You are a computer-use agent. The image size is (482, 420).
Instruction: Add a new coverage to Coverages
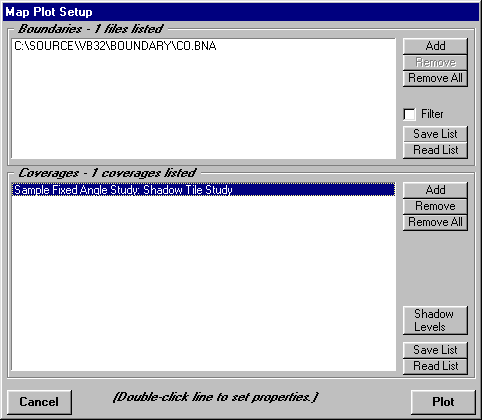point(435,190)
